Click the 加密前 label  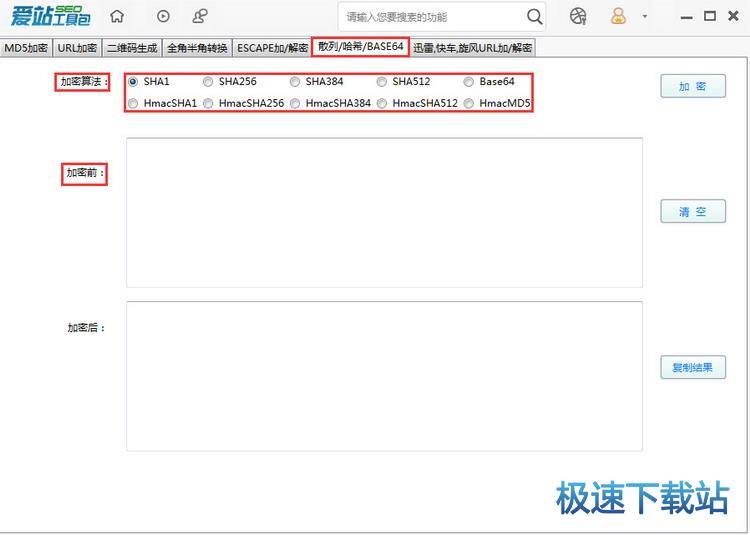coord(85,173)
